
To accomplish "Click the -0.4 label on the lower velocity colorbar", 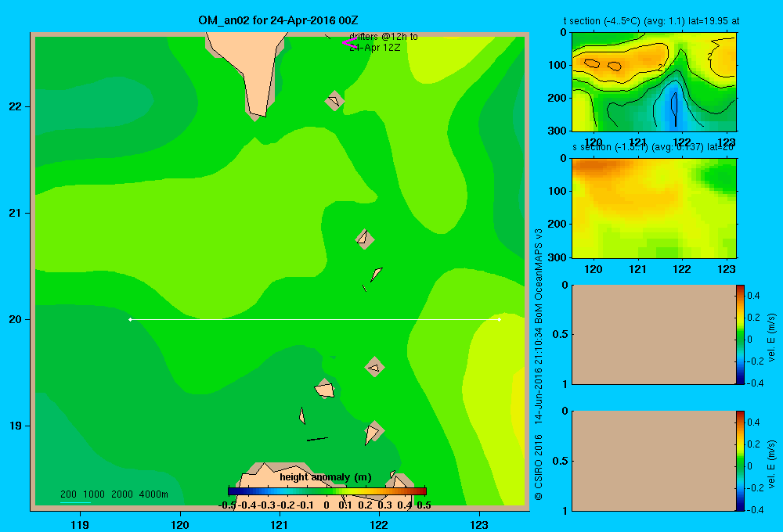I will [x=755, y=509].
